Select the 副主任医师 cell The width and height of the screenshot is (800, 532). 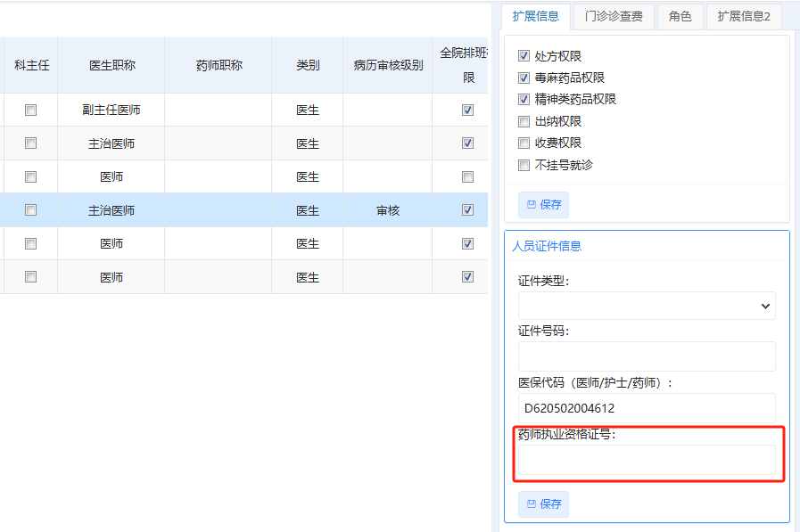pos(111,110)
